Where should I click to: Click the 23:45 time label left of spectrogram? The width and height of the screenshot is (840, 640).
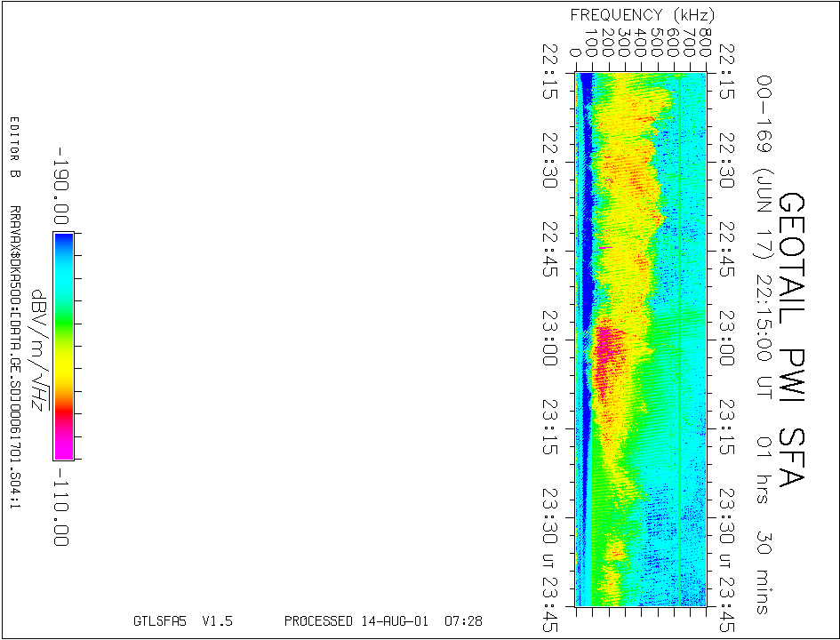point(550,604)
